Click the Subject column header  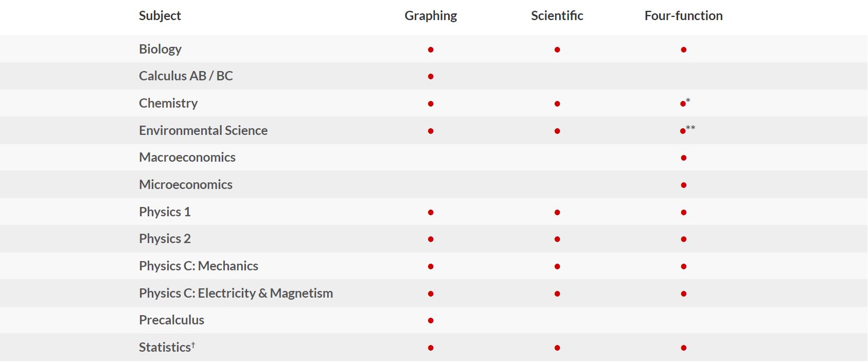pyautogui.click(x=160, y=16)
